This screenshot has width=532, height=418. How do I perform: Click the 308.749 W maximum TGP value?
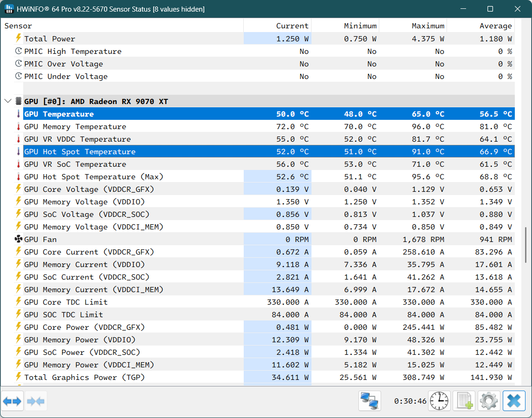click(x=423, y=378)
